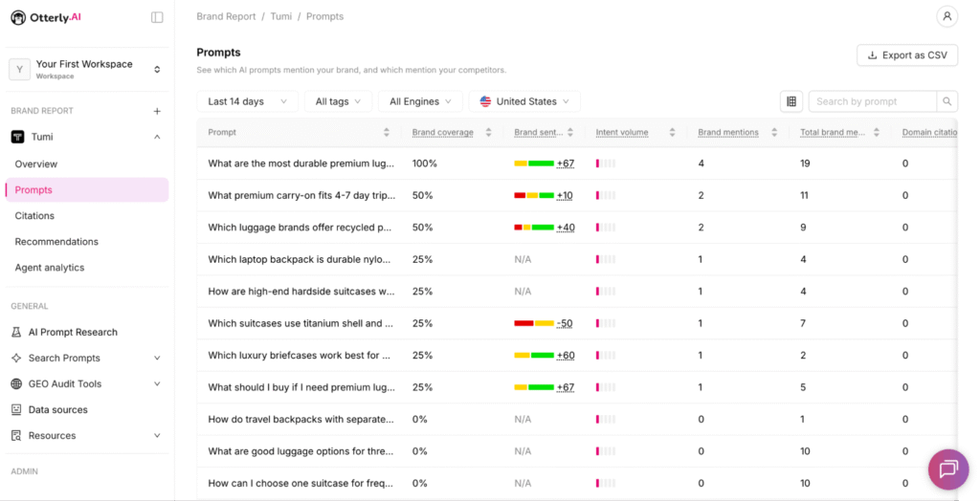The image size is (980, 501).
Task: Click Brand Report breadcrumb link
Action: pyautogui.click(x=226, y=17)
